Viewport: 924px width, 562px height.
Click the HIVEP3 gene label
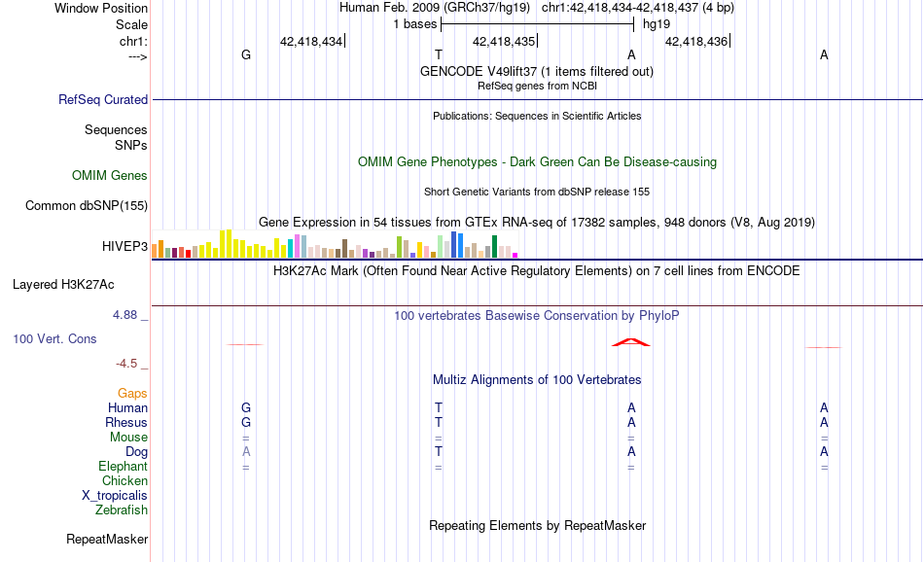tap(124, 246)
